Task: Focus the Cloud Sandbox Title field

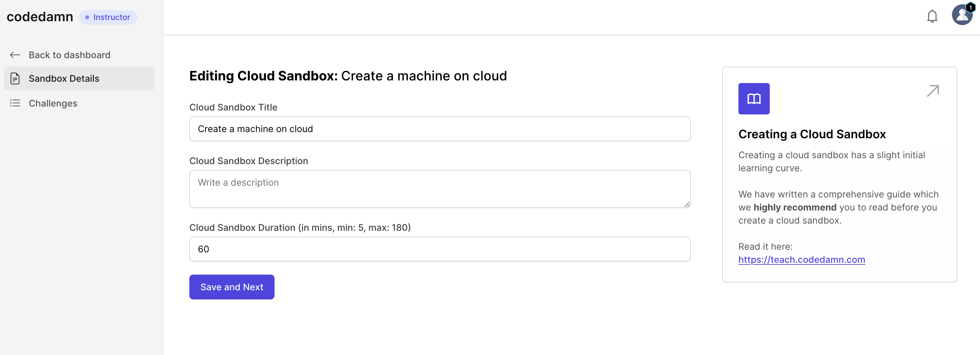Action: click(x=439, y=129)
